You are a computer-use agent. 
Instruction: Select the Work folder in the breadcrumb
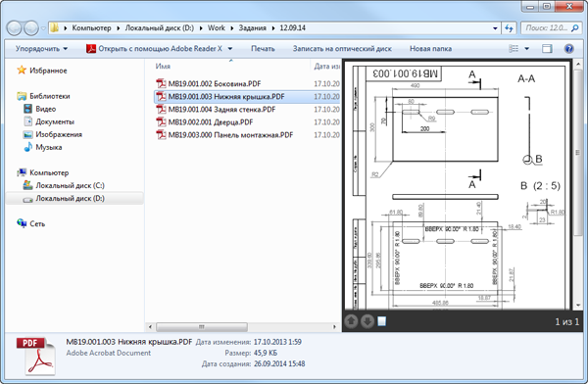217,27
